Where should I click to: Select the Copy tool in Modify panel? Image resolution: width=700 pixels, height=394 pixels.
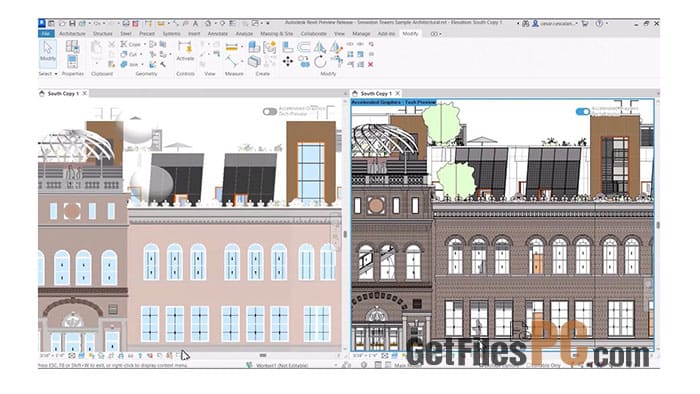(304, 62)
